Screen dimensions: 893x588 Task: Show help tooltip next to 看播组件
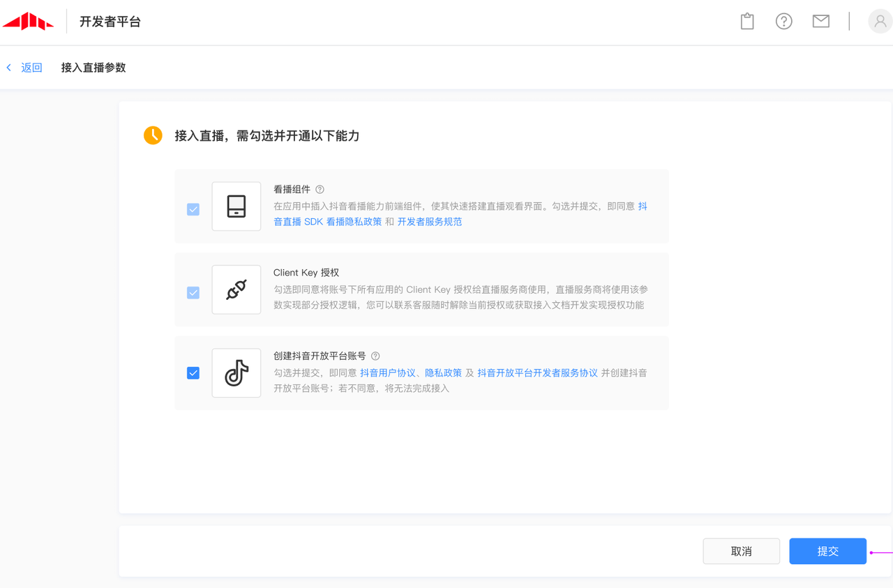pyautogui.click(x=320, y=189)
